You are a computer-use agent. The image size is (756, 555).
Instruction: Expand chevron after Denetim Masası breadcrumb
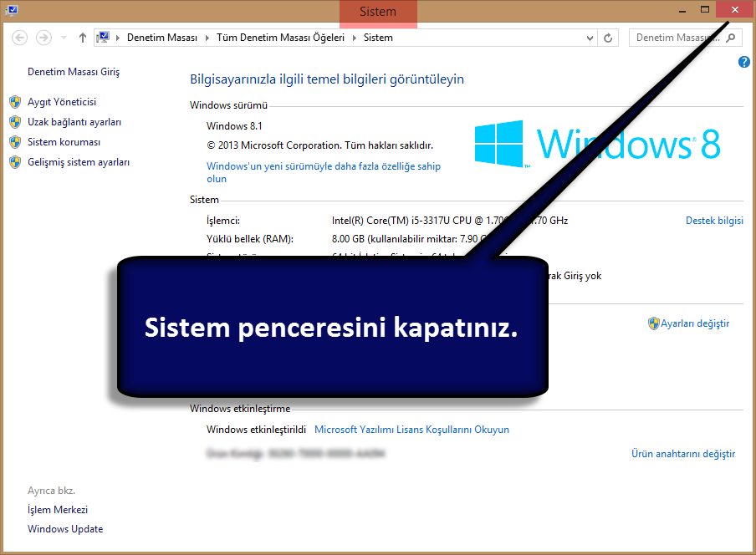(x=207, y=38)
